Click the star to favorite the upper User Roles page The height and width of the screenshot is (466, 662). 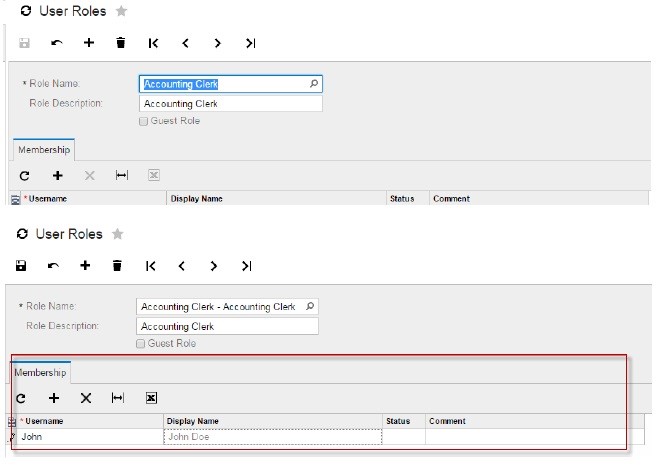point(124,11)
